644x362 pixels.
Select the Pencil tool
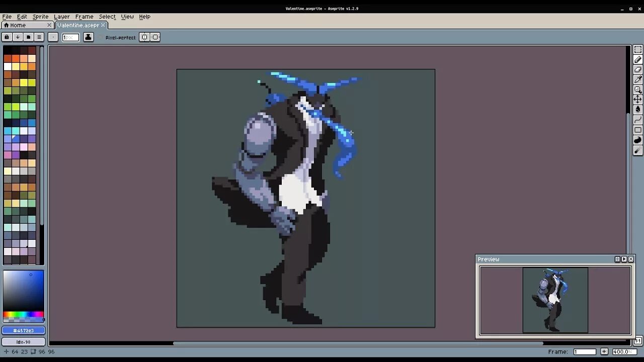637,59
